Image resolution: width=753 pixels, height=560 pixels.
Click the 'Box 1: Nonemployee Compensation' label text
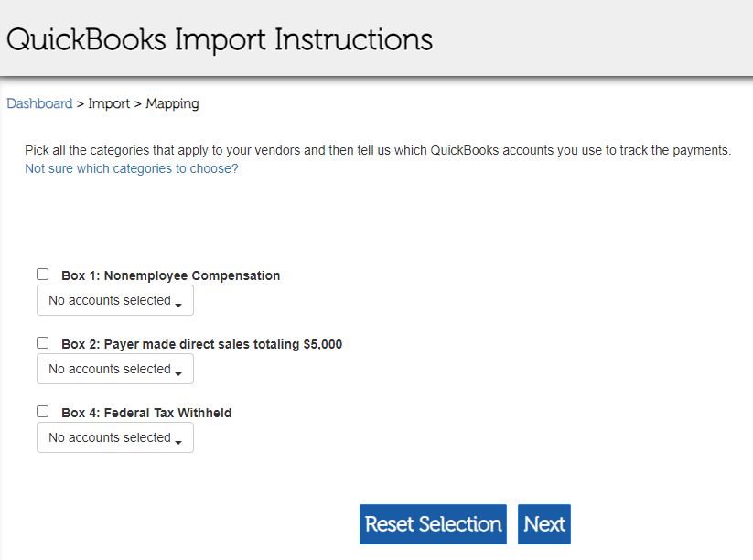[170, 275]
